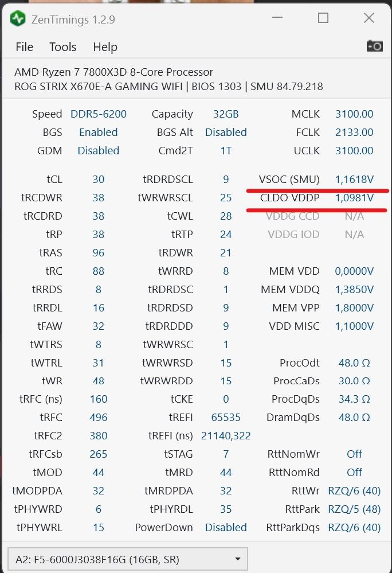Open the File menu
The image size is (392, 573).
[x=25, y=47]
